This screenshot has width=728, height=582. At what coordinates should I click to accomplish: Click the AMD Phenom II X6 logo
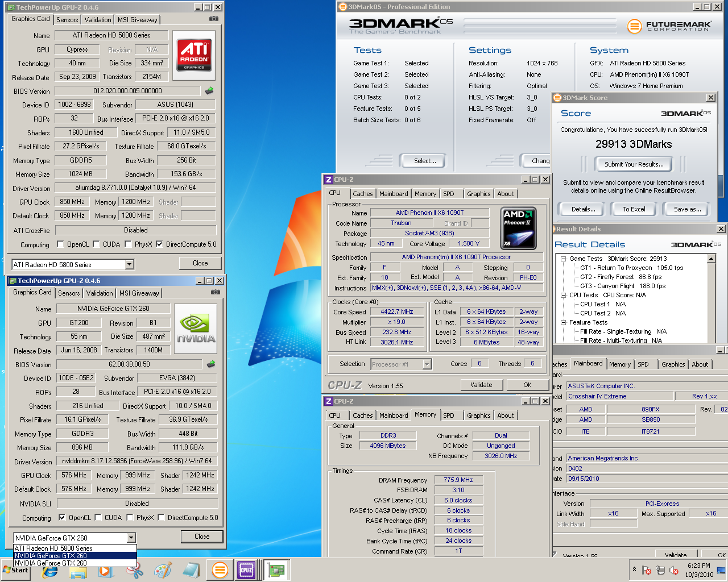pos(518,228)
